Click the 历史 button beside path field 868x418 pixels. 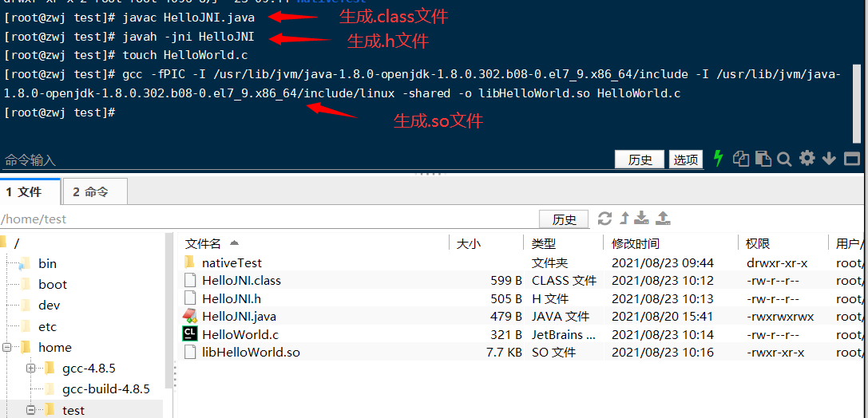pos(564,219)
